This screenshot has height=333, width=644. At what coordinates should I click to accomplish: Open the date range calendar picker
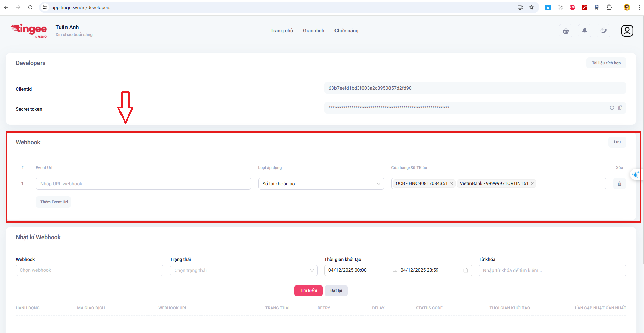coord(466,270)
